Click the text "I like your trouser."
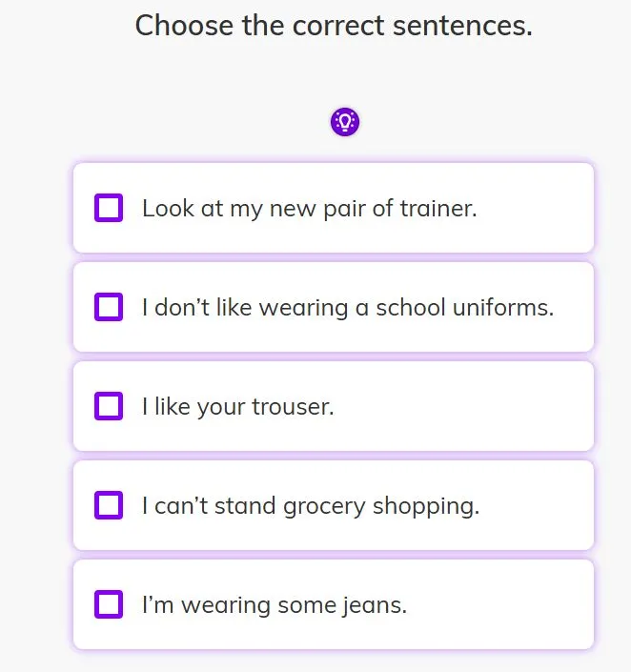 click(237, 407)
